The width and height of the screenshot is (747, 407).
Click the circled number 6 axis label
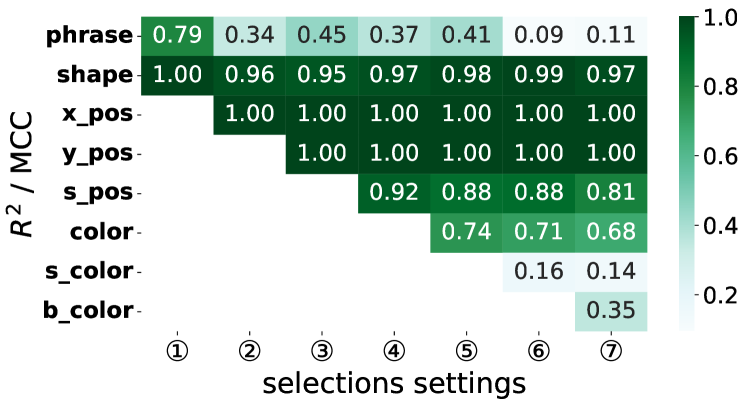click(537, 351)
